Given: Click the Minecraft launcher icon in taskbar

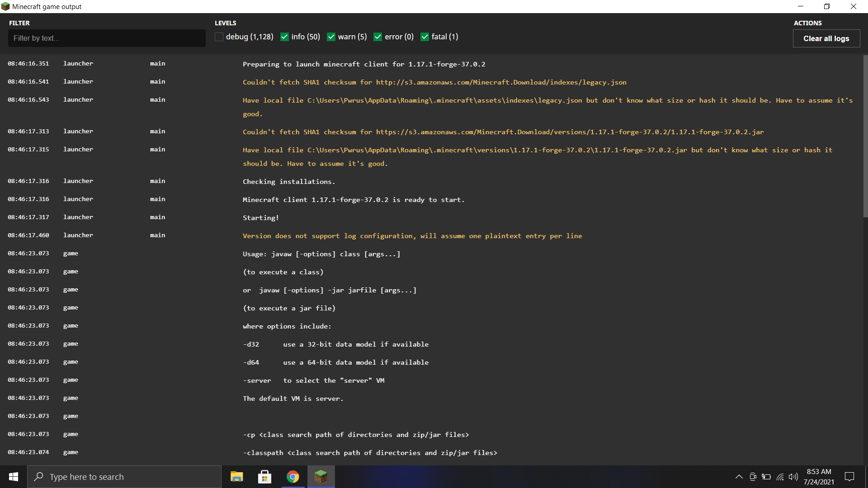Looking at the screenshot, I should coord(321,476).
